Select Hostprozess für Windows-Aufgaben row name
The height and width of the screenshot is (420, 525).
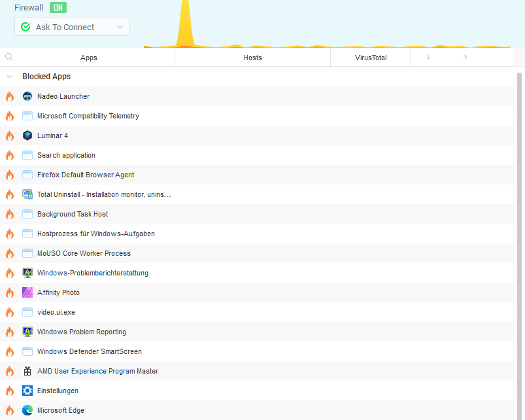(x=96, y=234)
